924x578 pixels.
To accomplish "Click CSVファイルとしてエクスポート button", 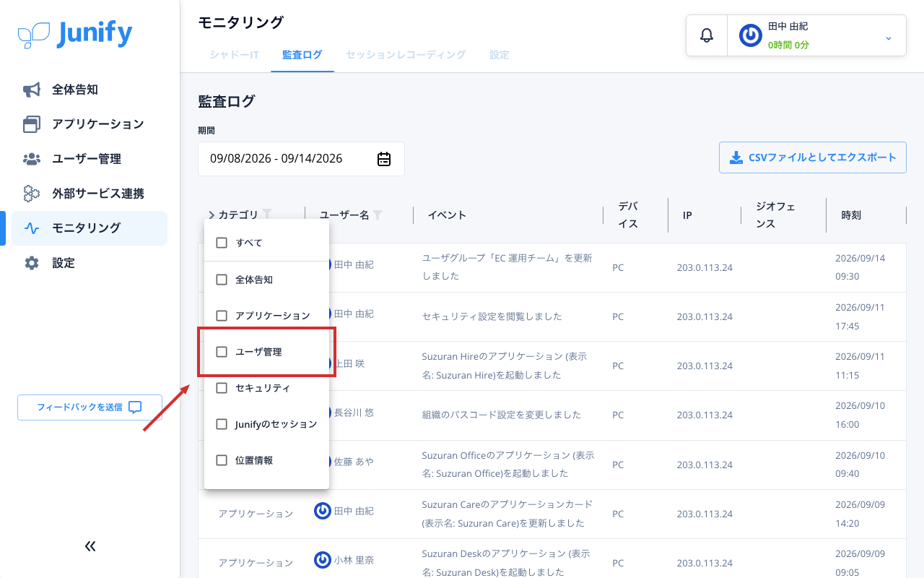I will 813,158.
